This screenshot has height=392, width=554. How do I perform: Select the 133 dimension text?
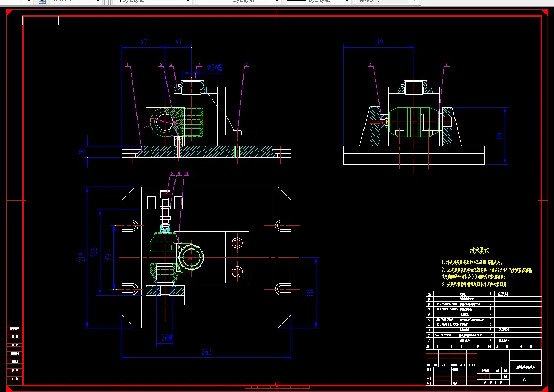[x=94, y=252]
